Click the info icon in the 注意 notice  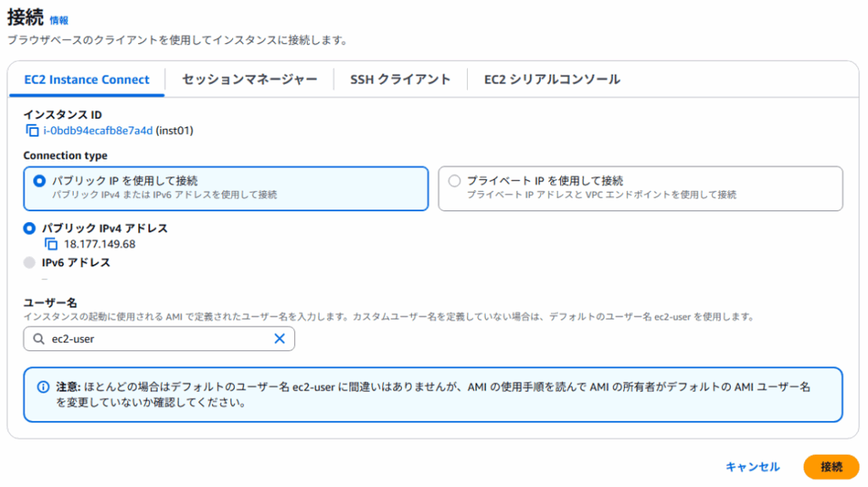click(x=43, y=387)
